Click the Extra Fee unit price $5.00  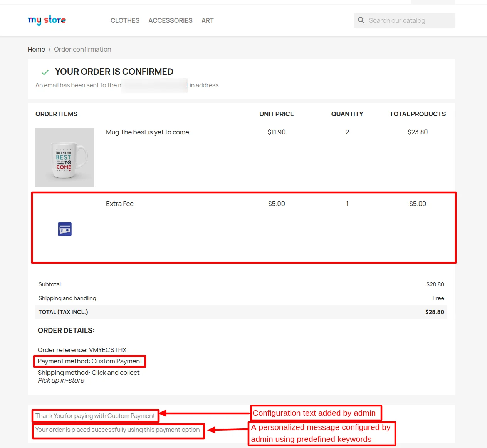coord(277,204)
